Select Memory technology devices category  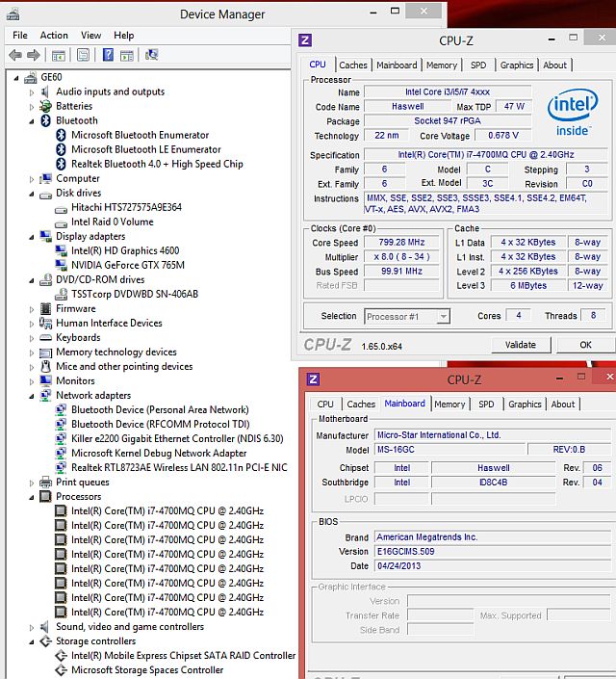(x=116, y=353)
